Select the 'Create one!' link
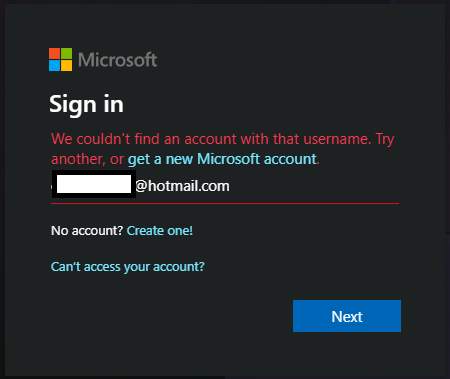Screen dimensions: 450x379 (x=160, y=231)
